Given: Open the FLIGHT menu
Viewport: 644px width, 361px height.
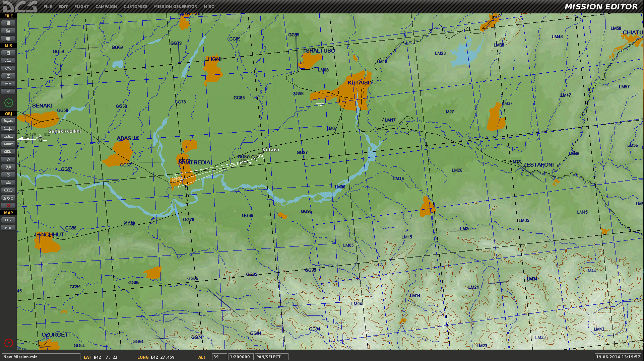Looking at the screenshot, I should (82, 7).
